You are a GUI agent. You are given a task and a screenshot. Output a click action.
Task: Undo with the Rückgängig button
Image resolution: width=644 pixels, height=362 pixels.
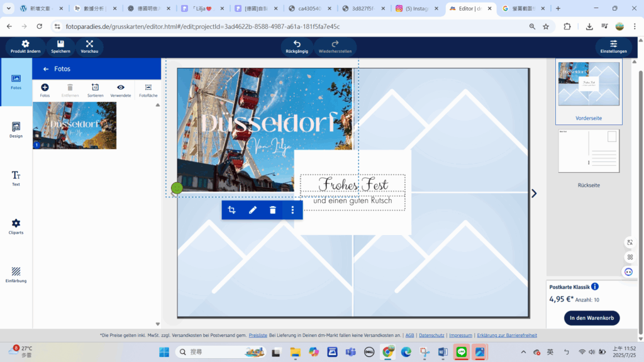tap(297, 47)
